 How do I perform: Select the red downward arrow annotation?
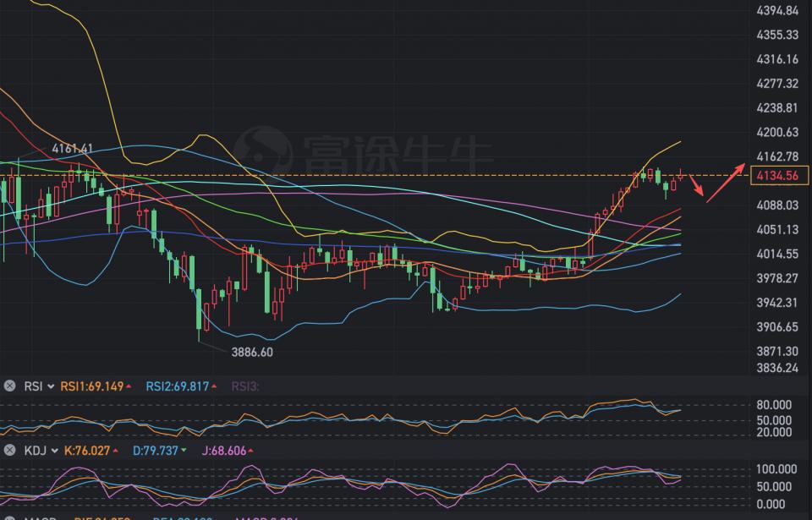point(697,185)
